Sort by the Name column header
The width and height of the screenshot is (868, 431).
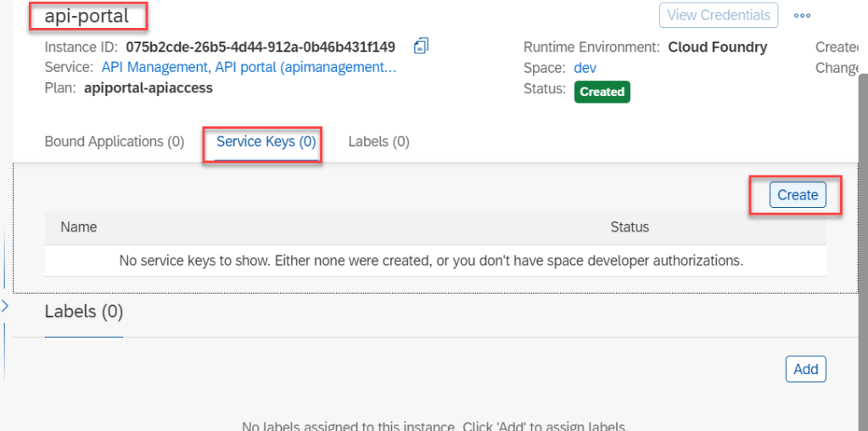click(79, 227)
